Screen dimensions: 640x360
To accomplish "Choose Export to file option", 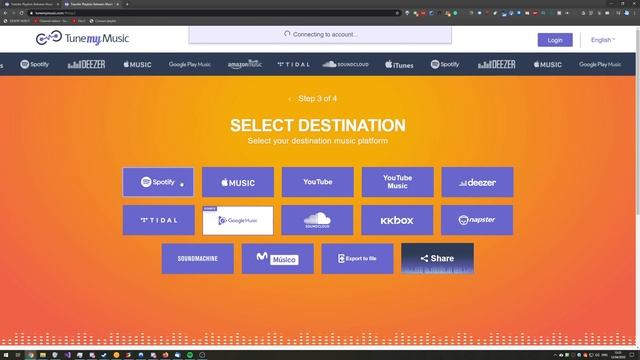I will coord(358,259).
